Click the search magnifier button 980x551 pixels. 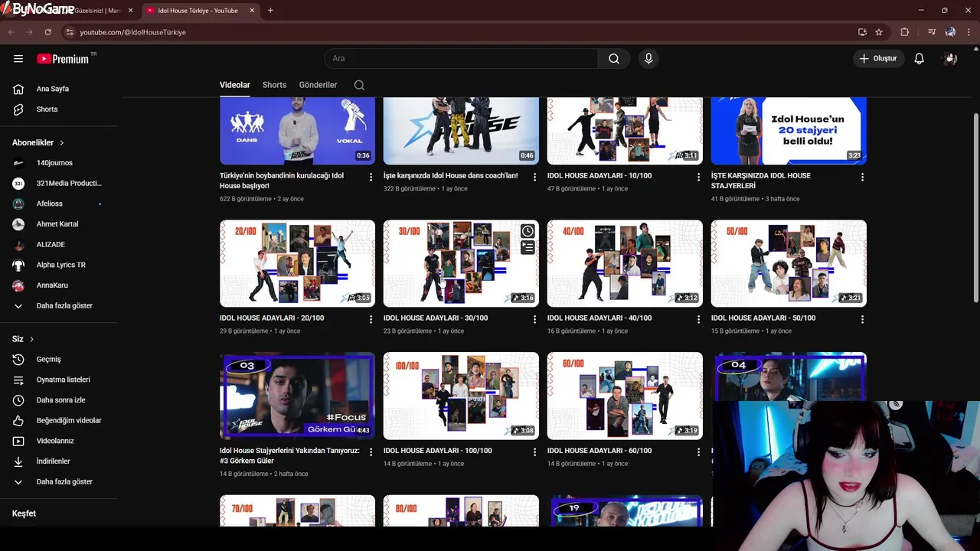coord(614,58)
